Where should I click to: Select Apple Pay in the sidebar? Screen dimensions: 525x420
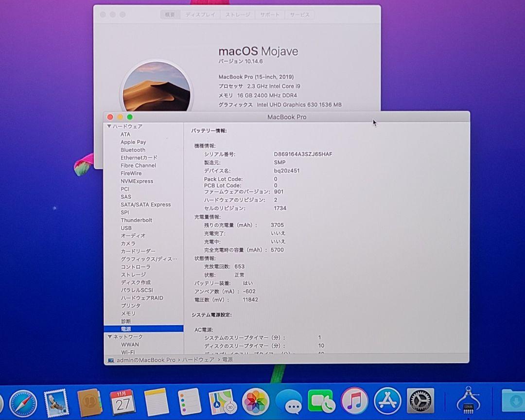pos(133,142)
